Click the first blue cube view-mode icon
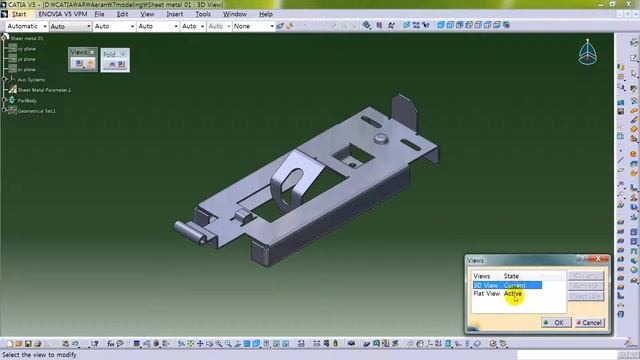The height and width of the screenshot is (360, 640). pyautogui.click(x=441, y=25)
